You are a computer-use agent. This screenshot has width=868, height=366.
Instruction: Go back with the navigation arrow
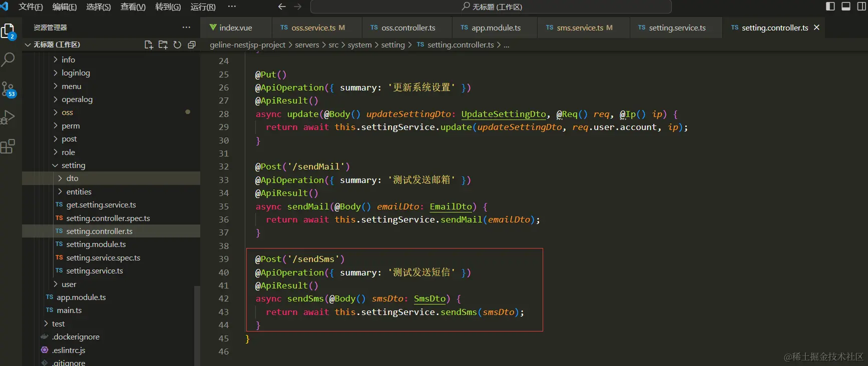282,7
